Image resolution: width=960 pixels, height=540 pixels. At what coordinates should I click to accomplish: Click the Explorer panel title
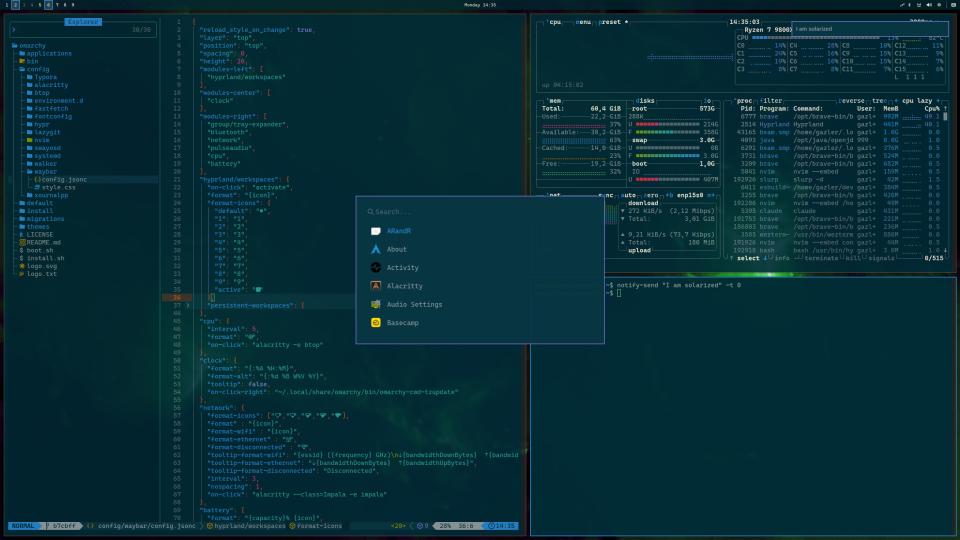tap(83, 21)
